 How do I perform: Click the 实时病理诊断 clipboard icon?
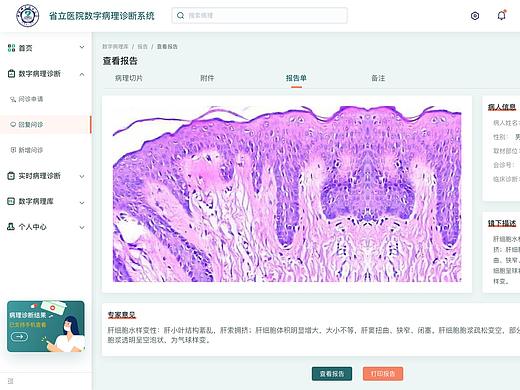pyautogui.click(x=11, y=175)
